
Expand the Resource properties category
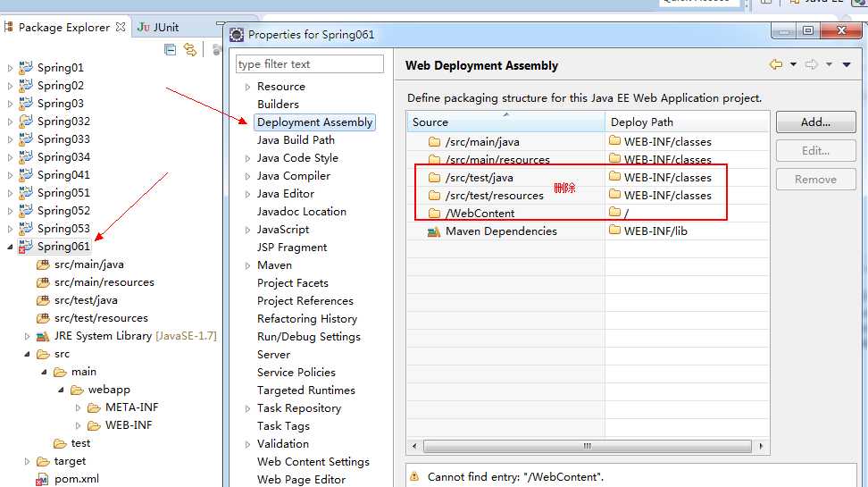pos(247,87)
